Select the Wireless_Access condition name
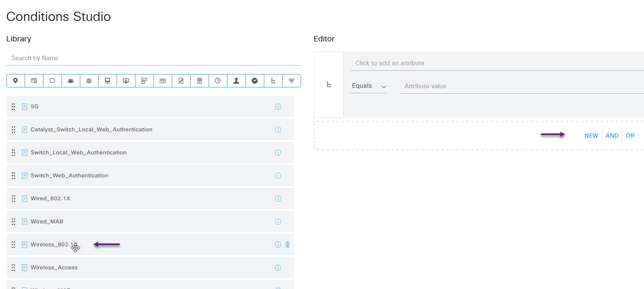Viewport: 644px width, 289px height. pos(54,268)
